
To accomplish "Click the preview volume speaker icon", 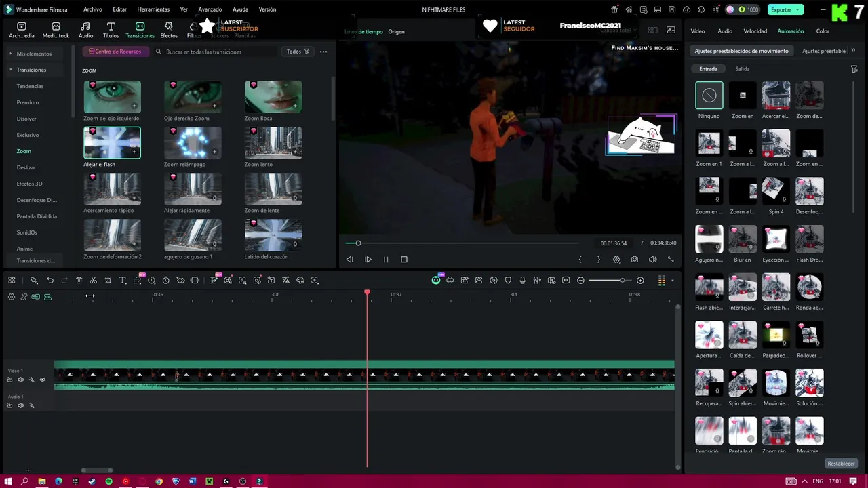I will [x=652, y=260].
